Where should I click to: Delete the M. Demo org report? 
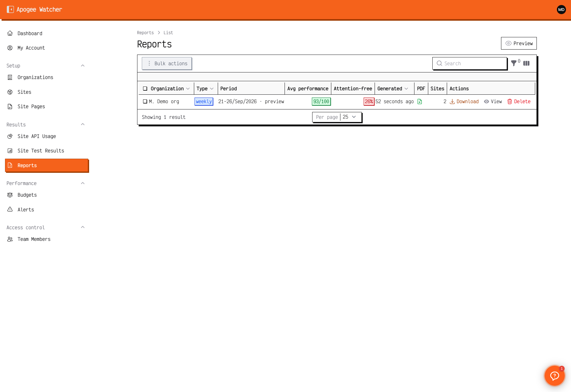pyautogui.click(x=519, y=102)
